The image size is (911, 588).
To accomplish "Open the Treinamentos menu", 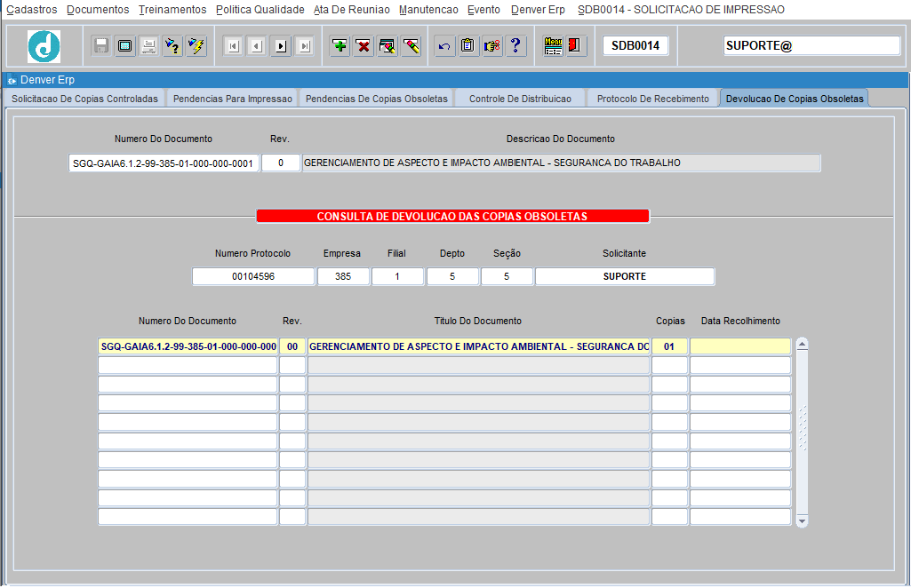I will [172, 10].
